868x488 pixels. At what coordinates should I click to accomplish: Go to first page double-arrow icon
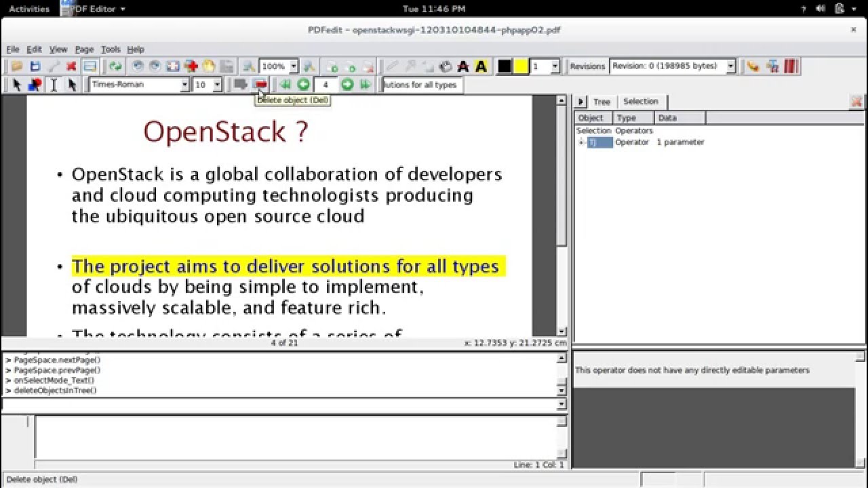click(285, 85)
